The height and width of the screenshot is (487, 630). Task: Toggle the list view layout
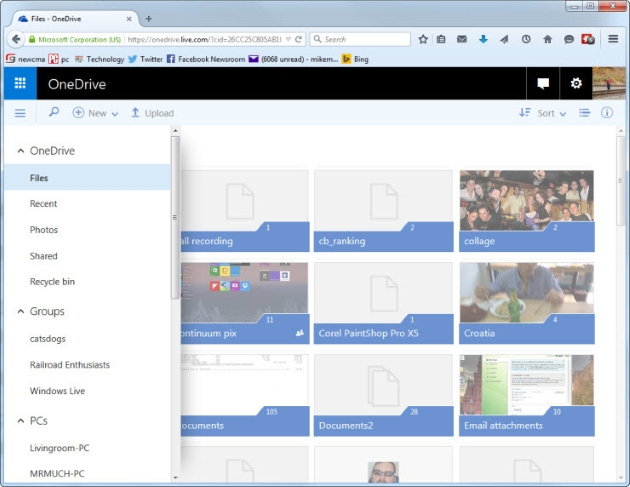point(585,113)
